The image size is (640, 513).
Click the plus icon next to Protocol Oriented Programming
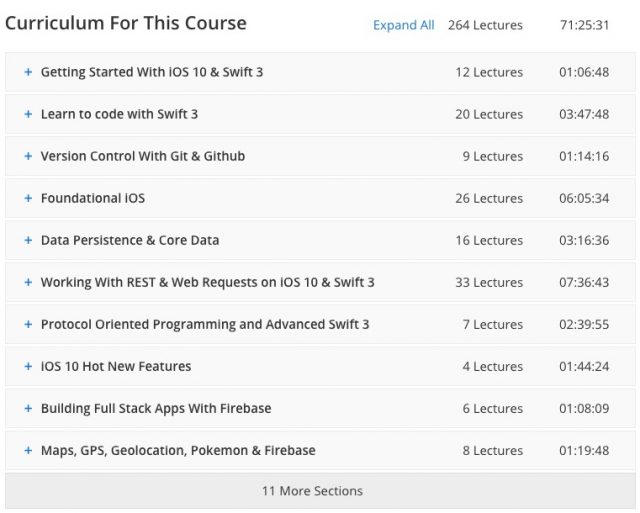point(28,324)
